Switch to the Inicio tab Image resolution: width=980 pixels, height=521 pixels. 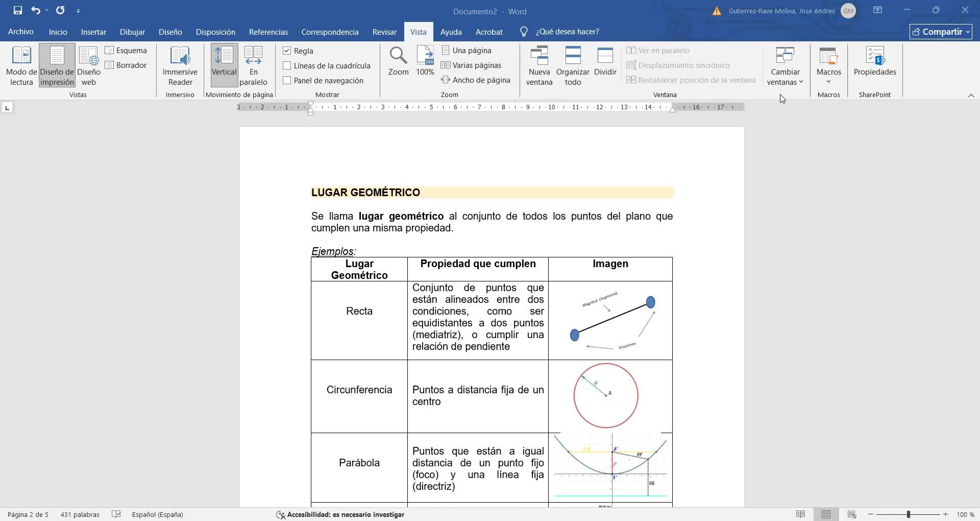[x=58, y=32]
